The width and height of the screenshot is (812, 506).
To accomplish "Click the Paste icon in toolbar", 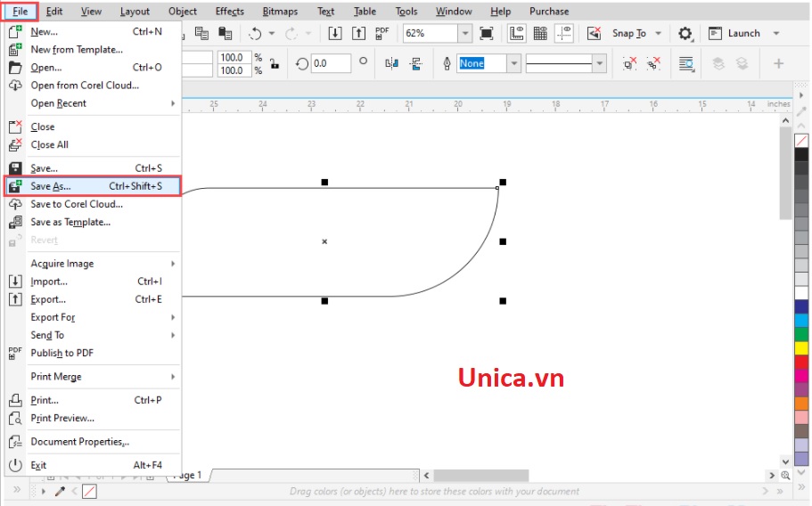I will (x=226, y=34).
